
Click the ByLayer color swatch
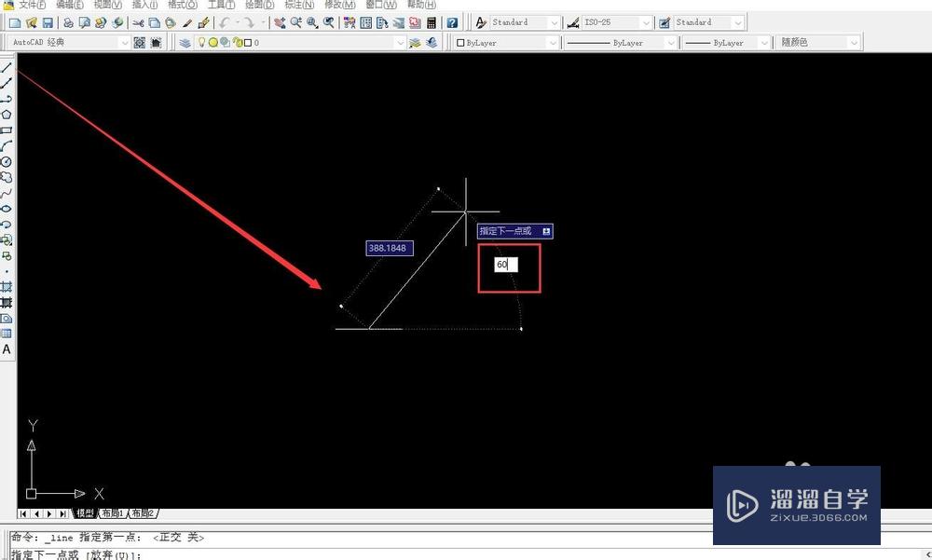click(x=460, y=42)
